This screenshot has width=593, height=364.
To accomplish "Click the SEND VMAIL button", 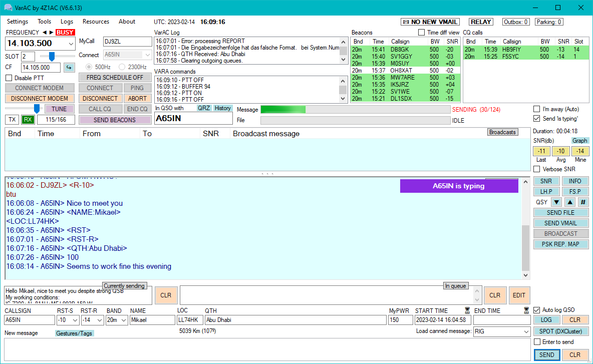I will pos(560,223).
